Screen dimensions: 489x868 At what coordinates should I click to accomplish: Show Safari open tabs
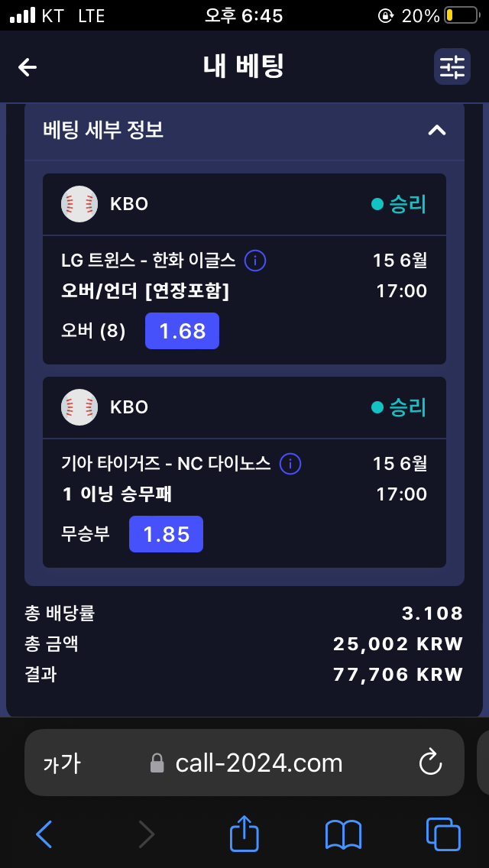click(443, 834)
